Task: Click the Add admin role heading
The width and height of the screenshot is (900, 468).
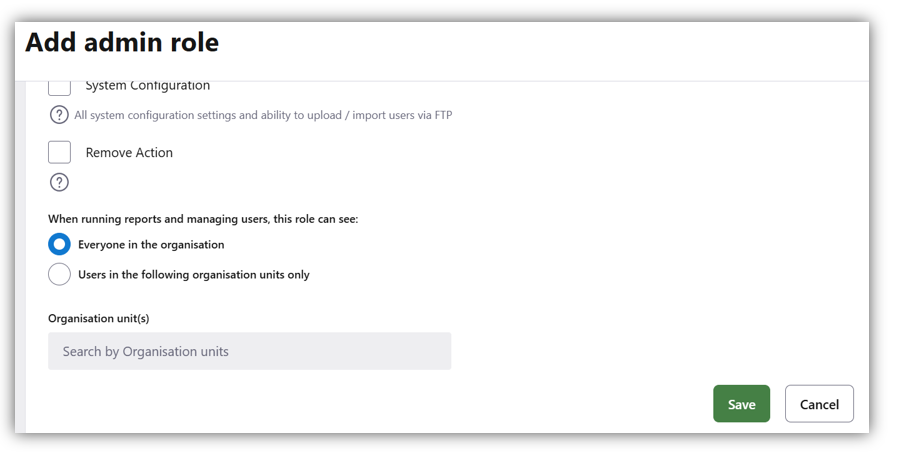Action: pyautogui.click(x=122, y=43)
